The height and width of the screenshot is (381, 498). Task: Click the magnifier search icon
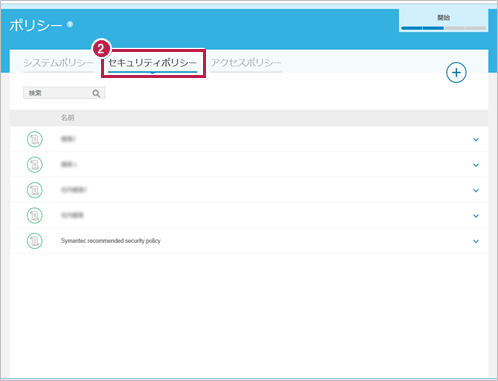click(x=96, y=93)
